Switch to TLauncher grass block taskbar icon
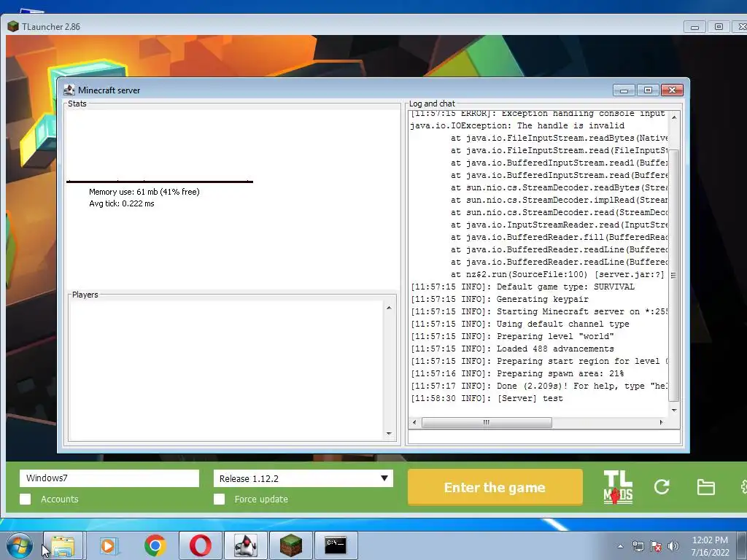The image size is (747, 560). [x=290, y=545]
